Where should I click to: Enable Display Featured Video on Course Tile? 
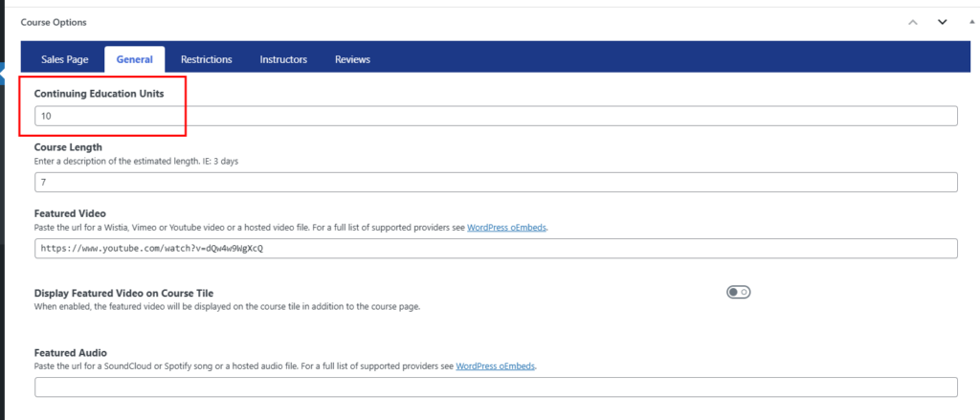coord(738,292)
